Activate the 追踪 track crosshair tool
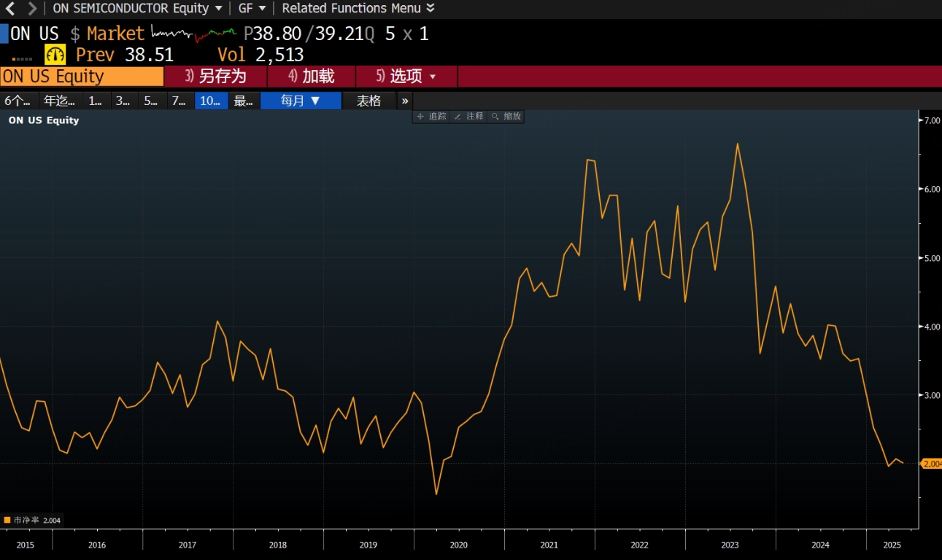 [x=431, y=117]
